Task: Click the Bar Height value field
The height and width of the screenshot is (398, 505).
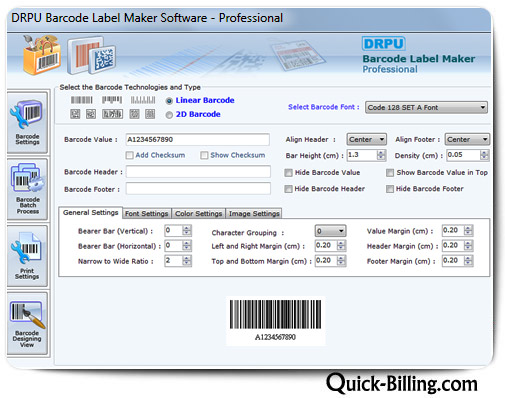Action: [x=362, y=155]
